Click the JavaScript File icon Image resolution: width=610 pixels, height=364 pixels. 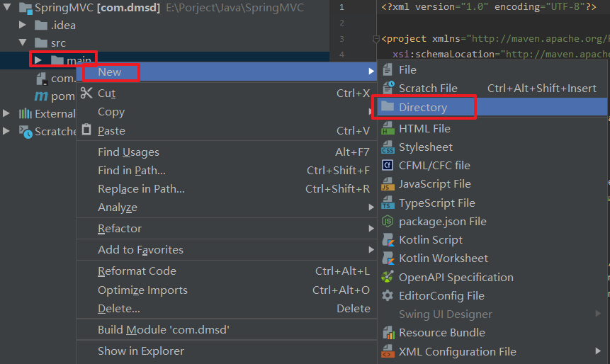[x=388, y=184]
